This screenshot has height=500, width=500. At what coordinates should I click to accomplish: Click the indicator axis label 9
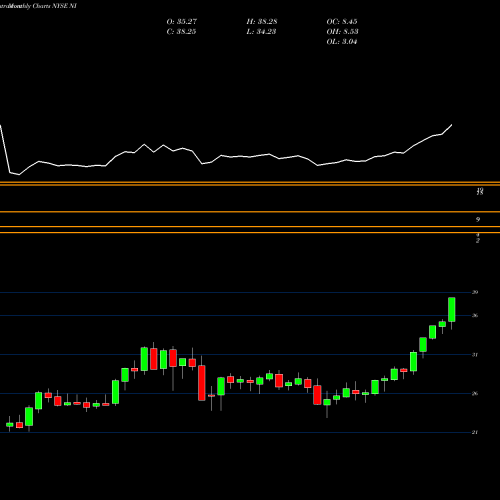click(x=478, y=219)
